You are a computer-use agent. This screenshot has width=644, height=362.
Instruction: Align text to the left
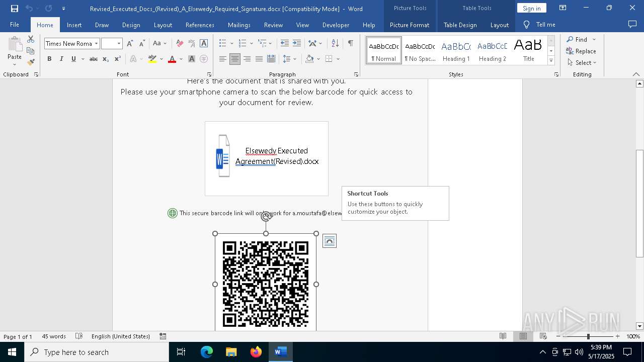(x=222, y=59)
